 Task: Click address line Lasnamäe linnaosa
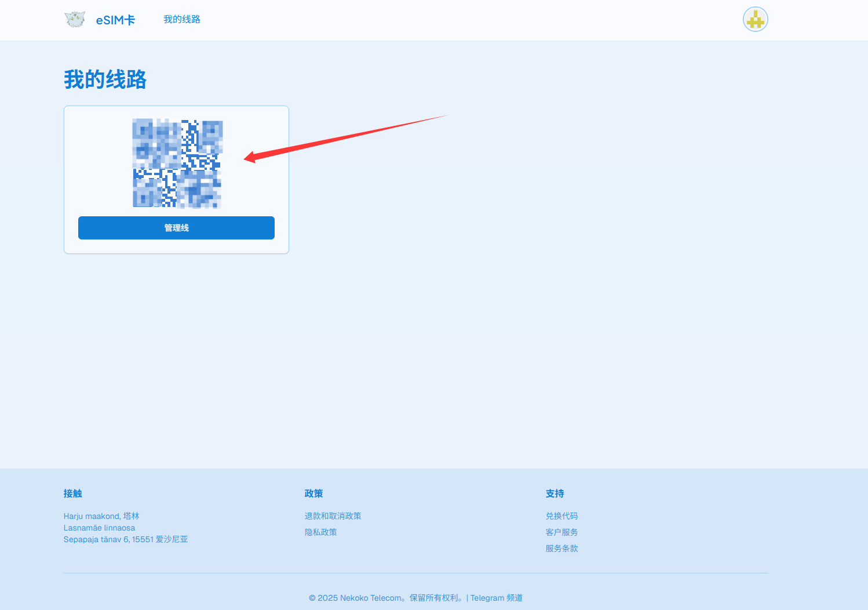(x=99, y=528)
